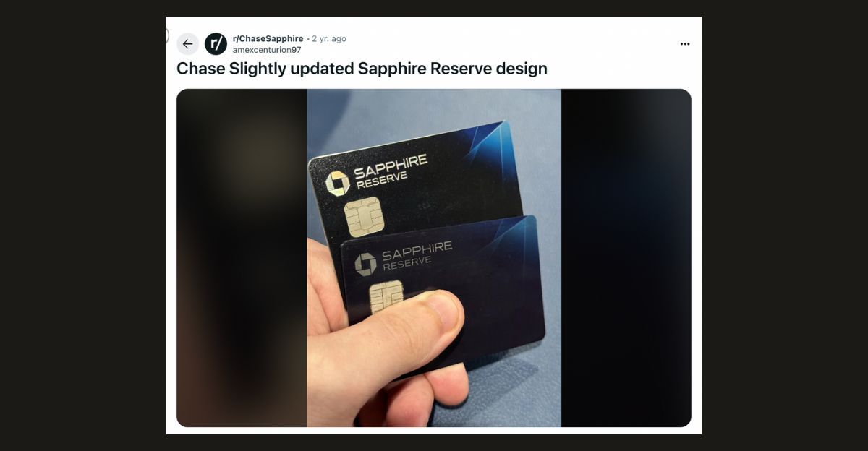Click the partial circular icon at header's left edge
This screenshot has height=451, width=868.
pos(167,35)
